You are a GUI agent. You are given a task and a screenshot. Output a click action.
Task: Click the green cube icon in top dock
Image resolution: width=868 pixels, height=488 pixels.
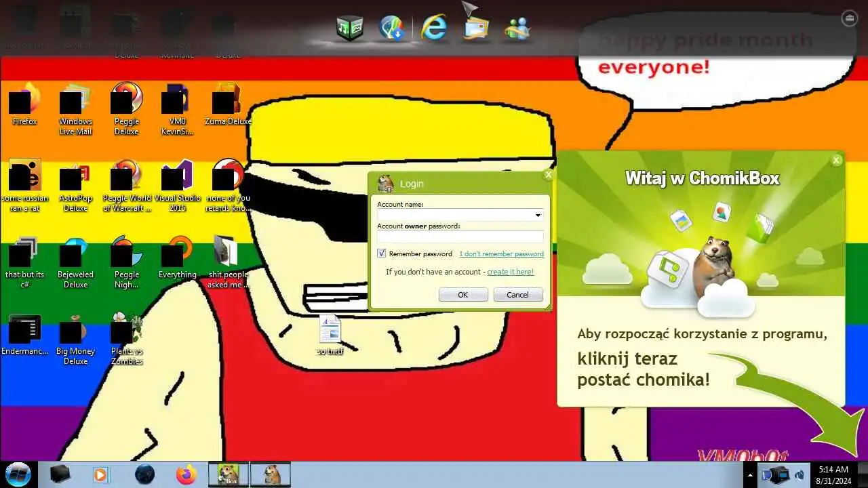[350, 28]
